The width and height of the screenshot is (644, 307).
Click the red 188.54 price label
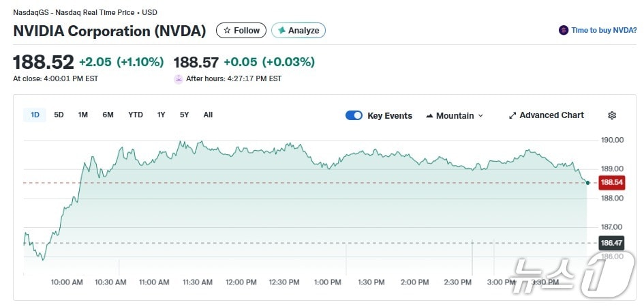(x=611, y=183)
